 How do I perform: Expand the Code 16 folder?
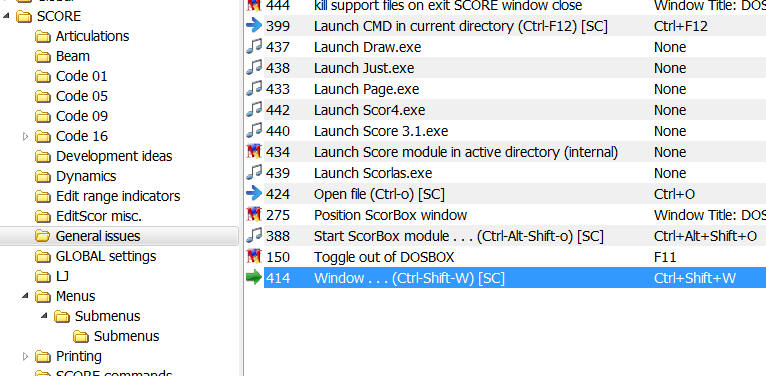[25, 136]
